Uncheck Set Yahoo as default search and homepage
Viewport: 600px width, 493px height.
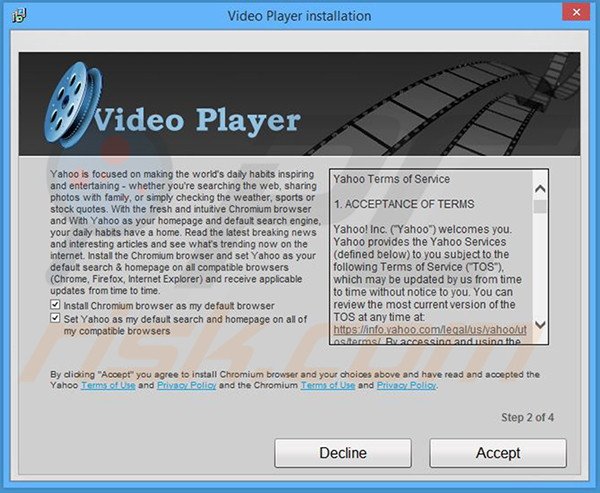pos(55,318)
